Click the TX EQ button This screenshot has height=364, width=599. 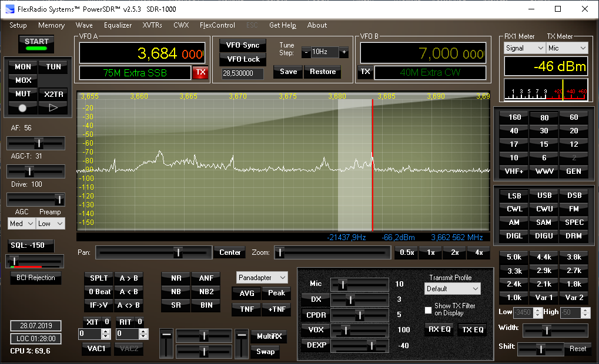[x=473, y=329]
